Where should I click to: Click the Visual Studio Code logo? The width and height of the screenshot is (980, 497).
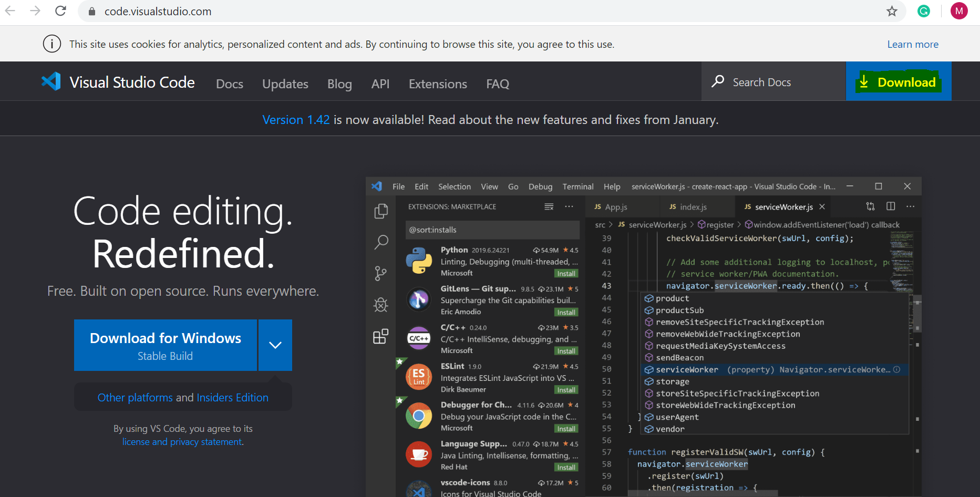click(51, 81)
